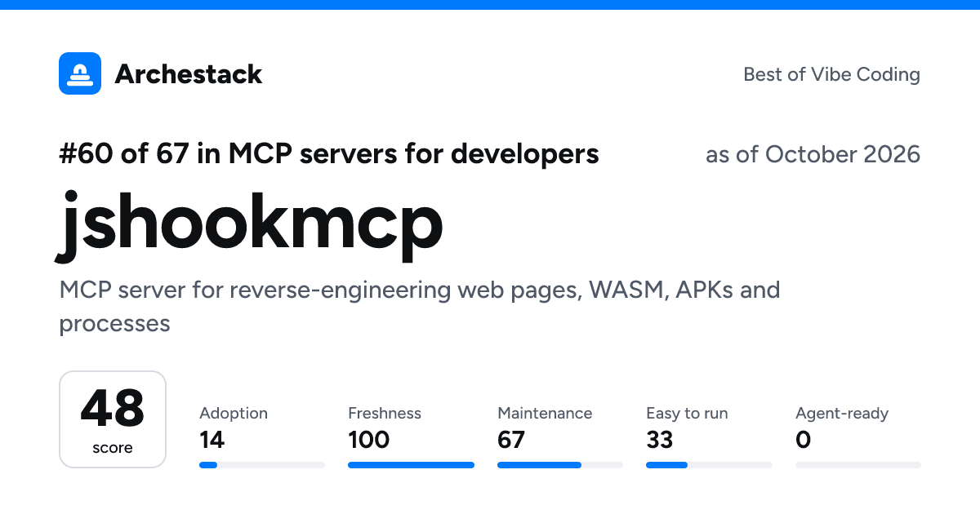Click the Archestack blue logo icon

[x=80, y=73]
